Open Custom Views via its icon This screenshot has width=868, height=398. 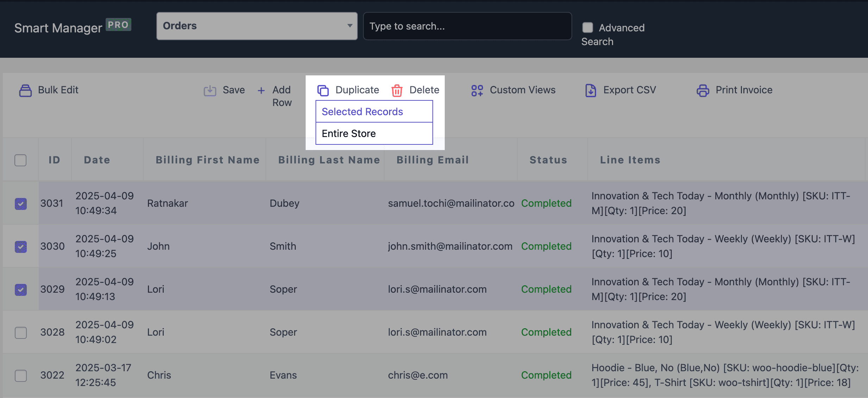[x=477, y=91]
